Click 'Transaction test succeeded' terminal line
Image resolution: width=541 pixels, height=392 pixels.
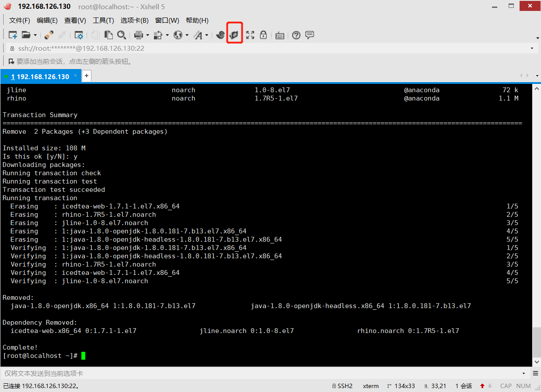[x=54, y=190]
